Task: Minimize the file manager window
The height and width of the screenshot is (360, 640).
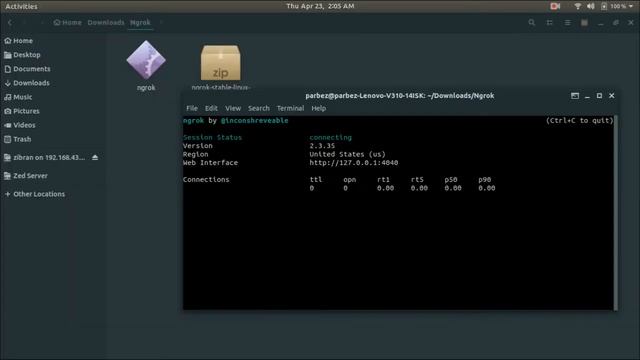Action: coord(600,23)
